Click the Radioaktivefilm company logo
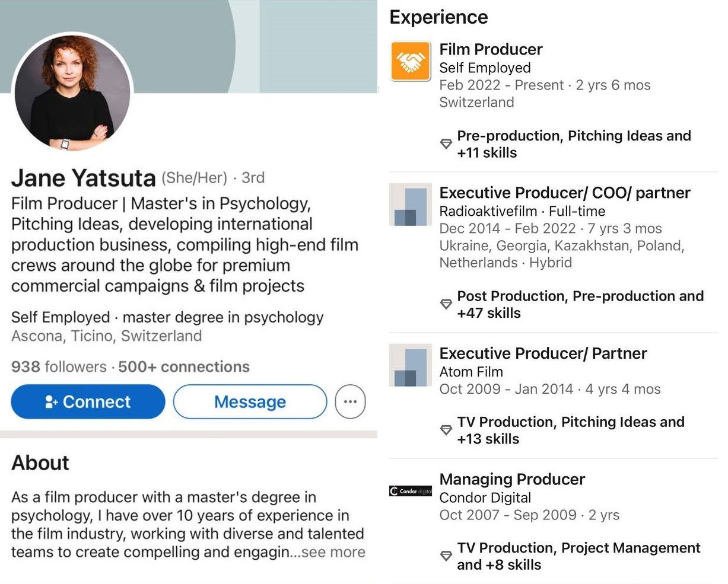728x584 pixels. pos(410,205)
